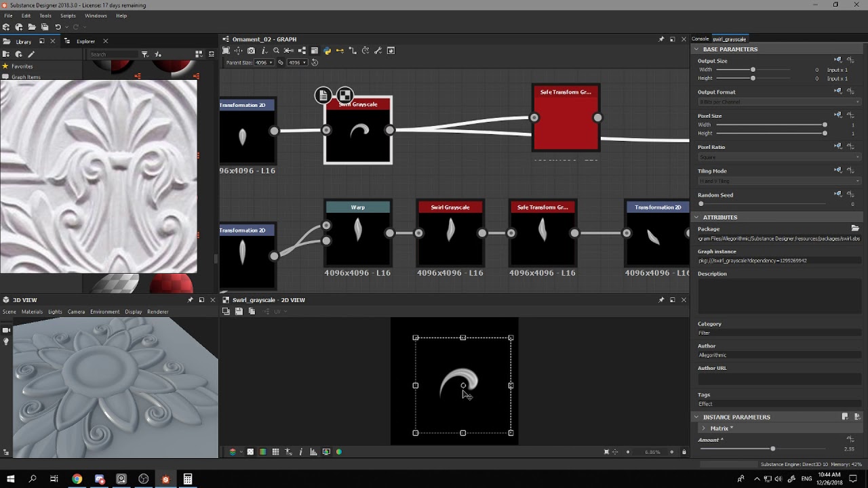Click the Package browse folder icon
Image resolution: width=868 pixels, height=488 pixels.
pos(855,228)
